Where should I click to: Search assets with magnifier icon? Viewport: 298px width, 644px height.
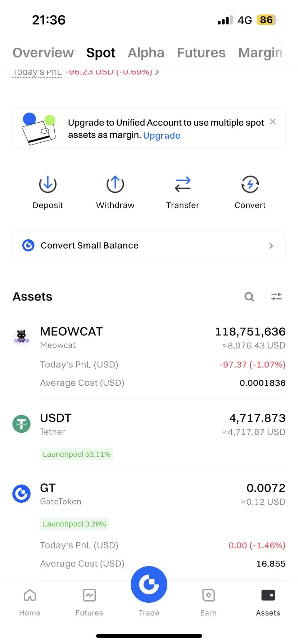pos(249,296)
